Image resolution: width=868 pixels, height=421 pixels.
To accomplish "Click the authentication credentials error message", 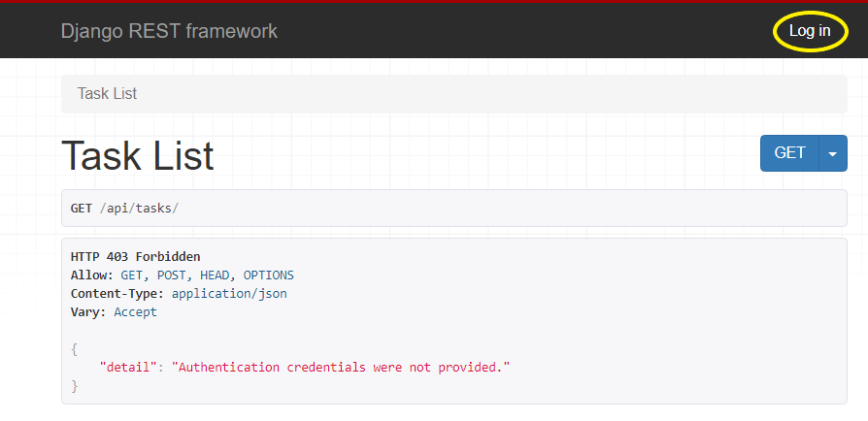I will click(340, 367).
